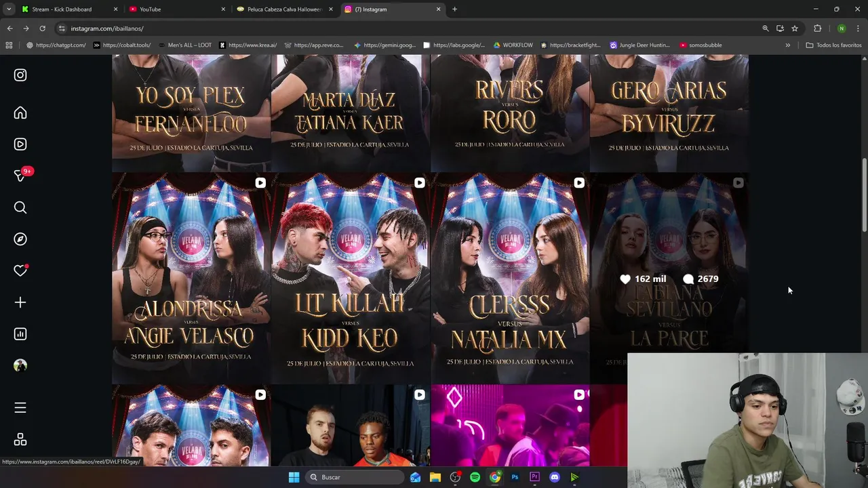This screenshot has height=488, width=868.
Task: Open the Meta apps grid icon
Action: [x=20, y=440]
